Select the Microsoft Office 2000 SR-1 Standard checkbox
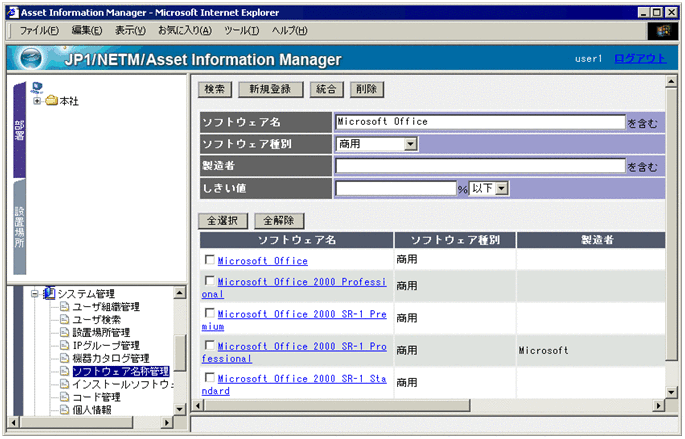The image size is (685, 439). click(x=209, y=378)
